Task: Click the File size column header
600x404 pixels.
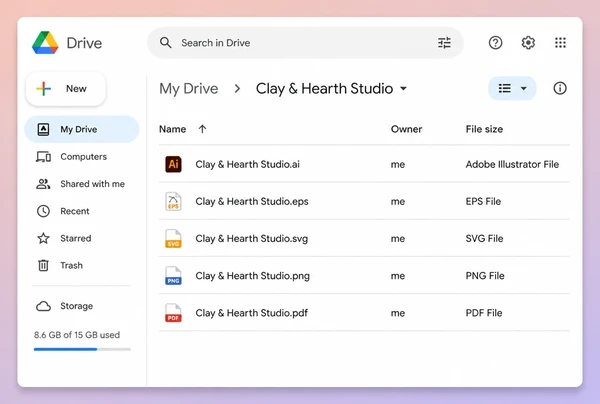Action: (484, 129)
